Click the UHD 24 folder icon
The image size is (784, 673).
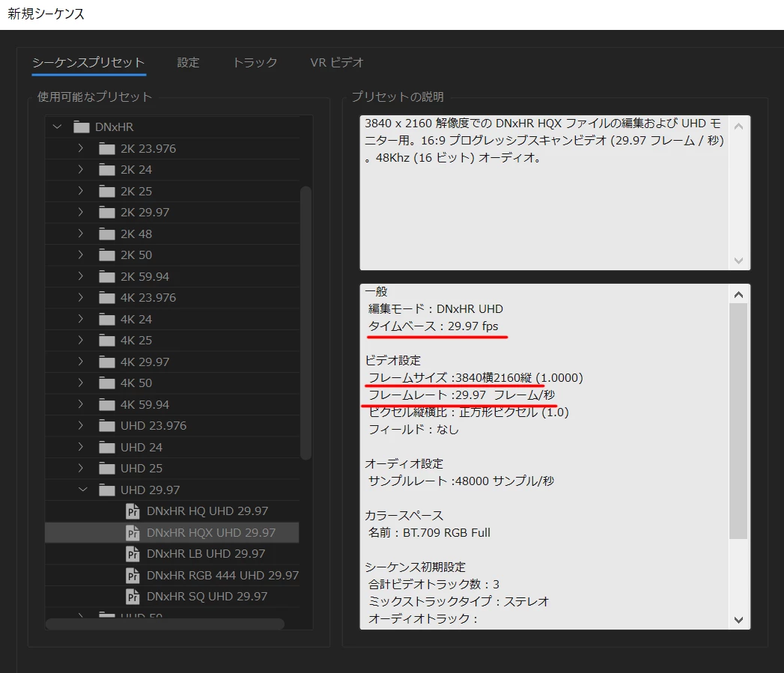(107, 447)
